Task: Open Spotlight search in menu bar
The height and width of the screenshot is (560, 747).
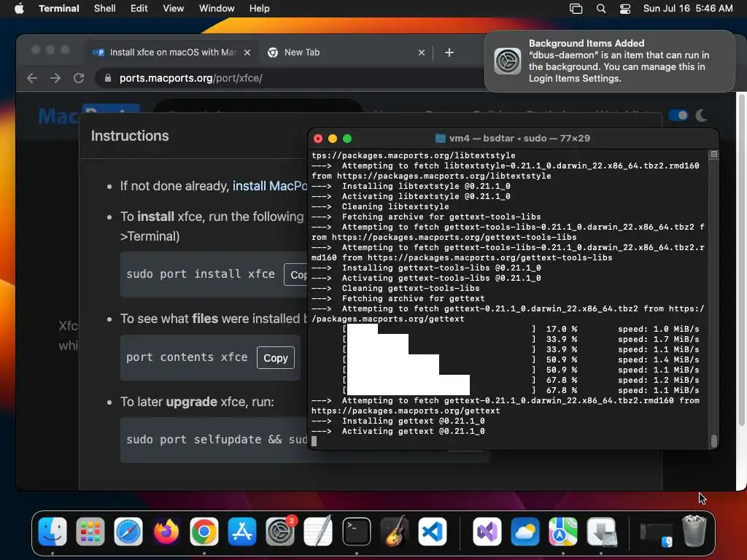Action: click(x=601, y=8)
